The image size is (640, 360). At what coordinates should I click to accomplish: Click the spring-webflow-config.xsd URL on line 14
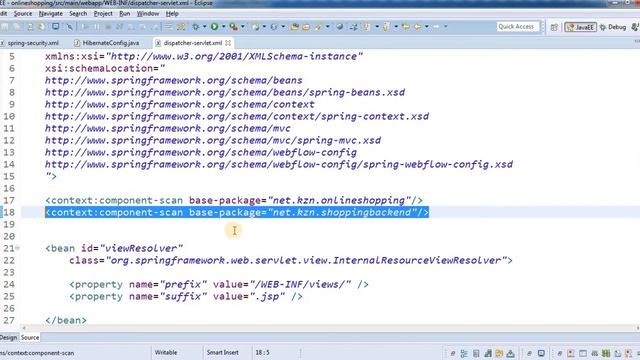[x=279, y=164]
